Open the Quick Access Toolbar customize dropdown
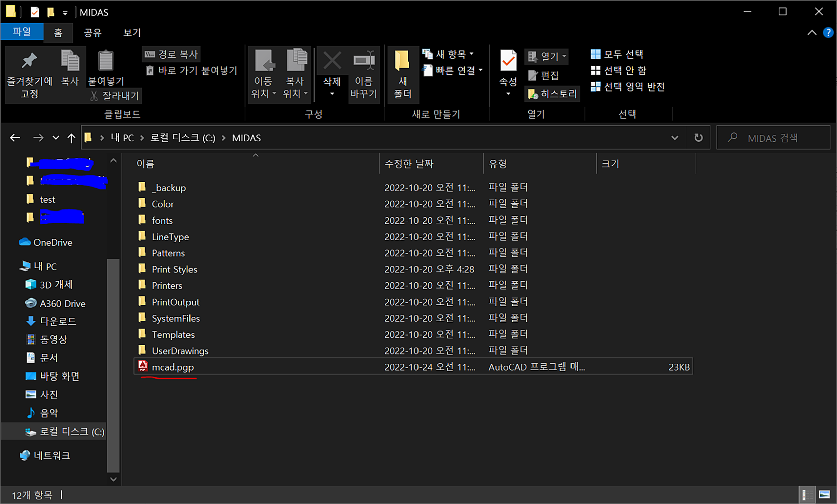 pos(65,13)
